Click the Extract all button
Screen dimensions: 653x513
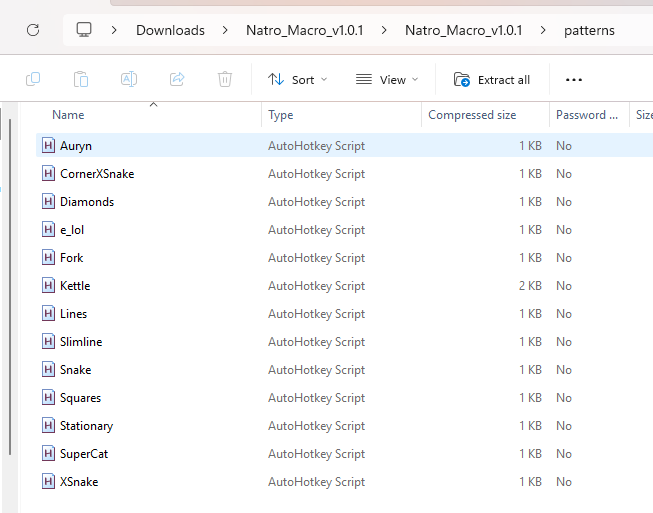(492, 80)
